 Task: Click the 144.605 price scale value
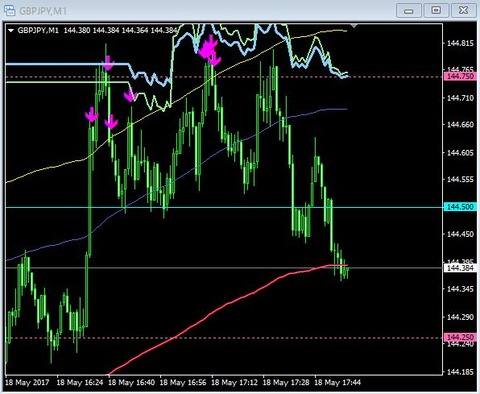(x=460, y=153)
